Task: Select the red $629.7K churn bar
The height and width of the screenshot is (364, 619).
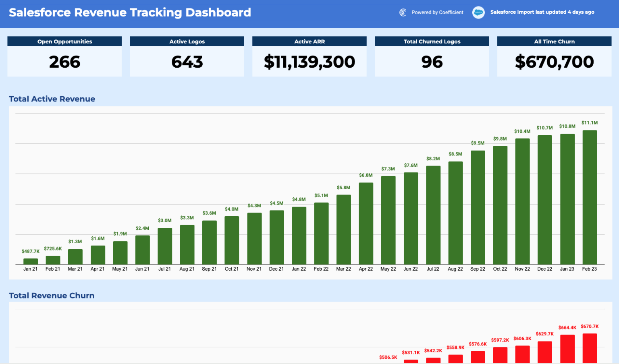Action: tap(545, 352)
